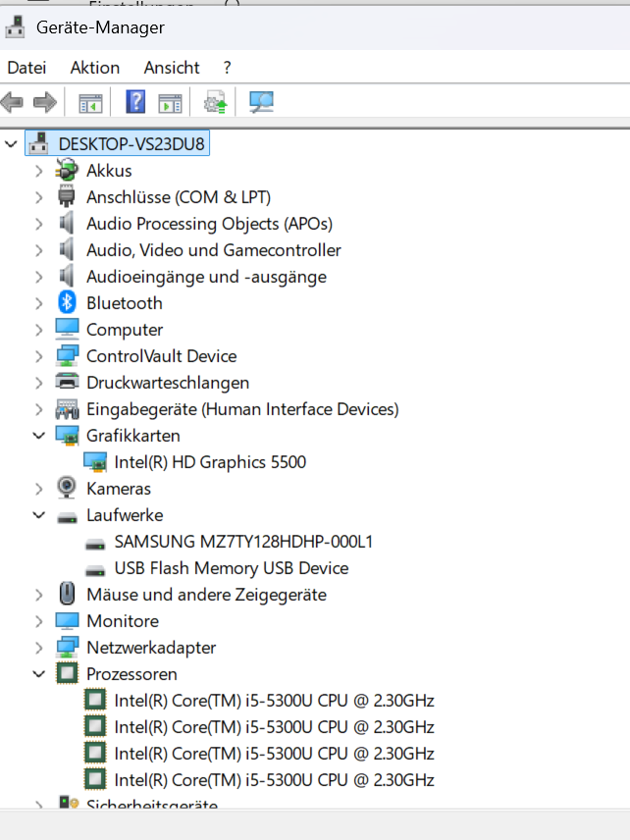Collapse the Grafikkarten category

(38, 436)
